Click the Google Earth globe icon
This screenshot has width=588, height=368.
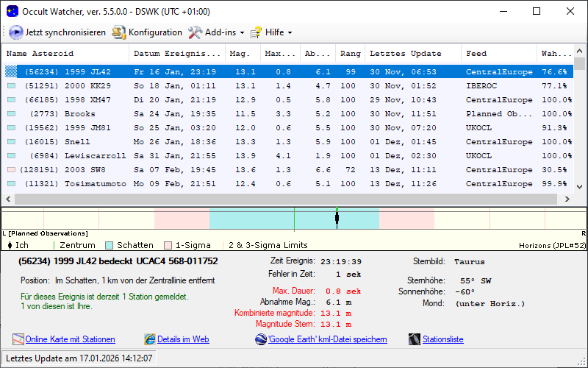click(x=261, y=339)
